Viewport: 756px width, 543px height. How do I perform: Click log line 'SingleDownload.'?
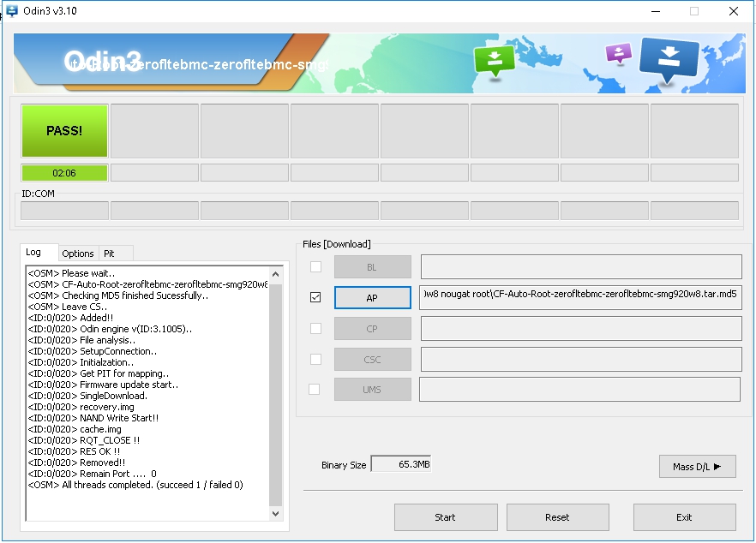pyautogui.click(x=87, y=396)
